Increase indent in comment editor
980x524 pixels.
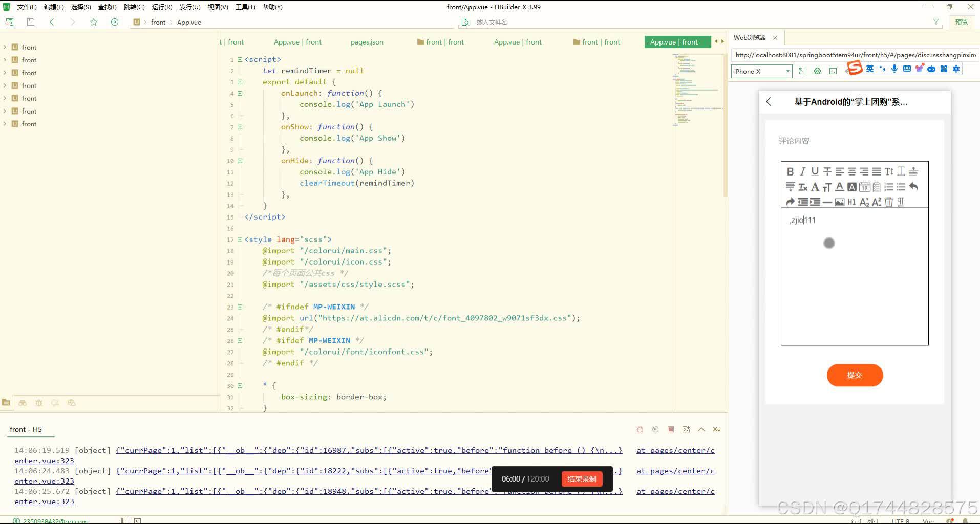(815, 202)
